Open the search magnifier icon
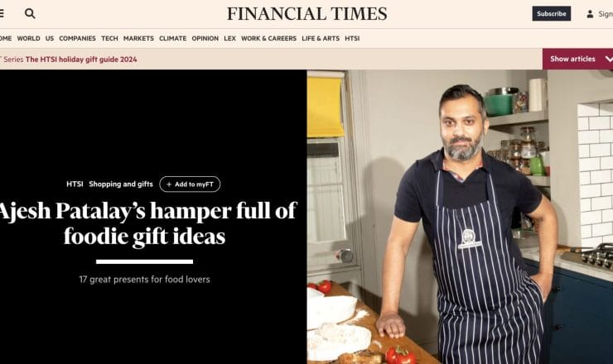Viewport: 613px width, 364px height. coord(30,14)
